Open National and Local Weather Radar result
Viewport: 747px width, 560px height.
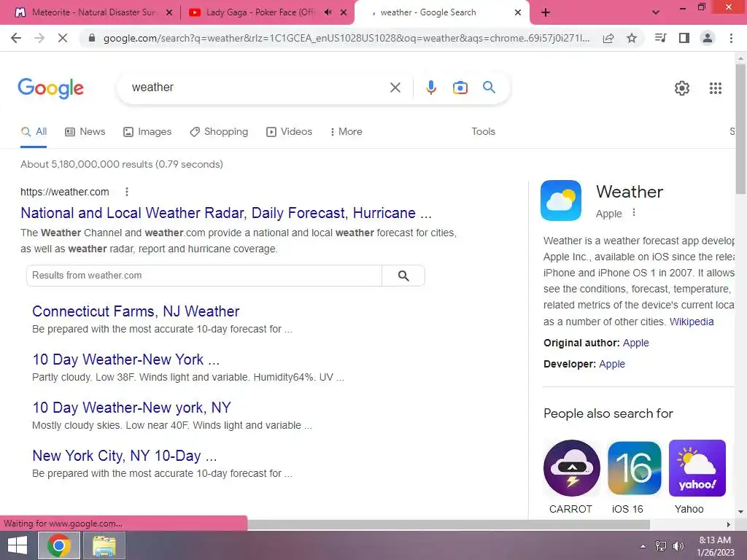[x=226, y=213]
